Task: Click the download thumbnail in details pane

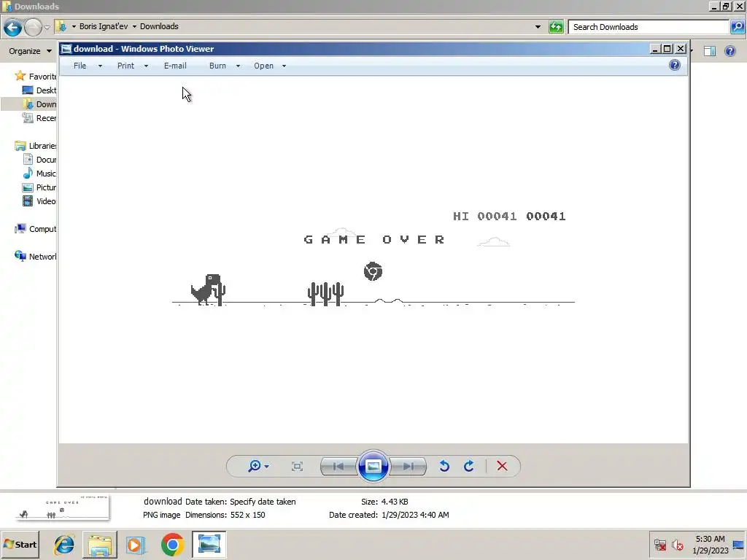Action: (x=62, y=507)
